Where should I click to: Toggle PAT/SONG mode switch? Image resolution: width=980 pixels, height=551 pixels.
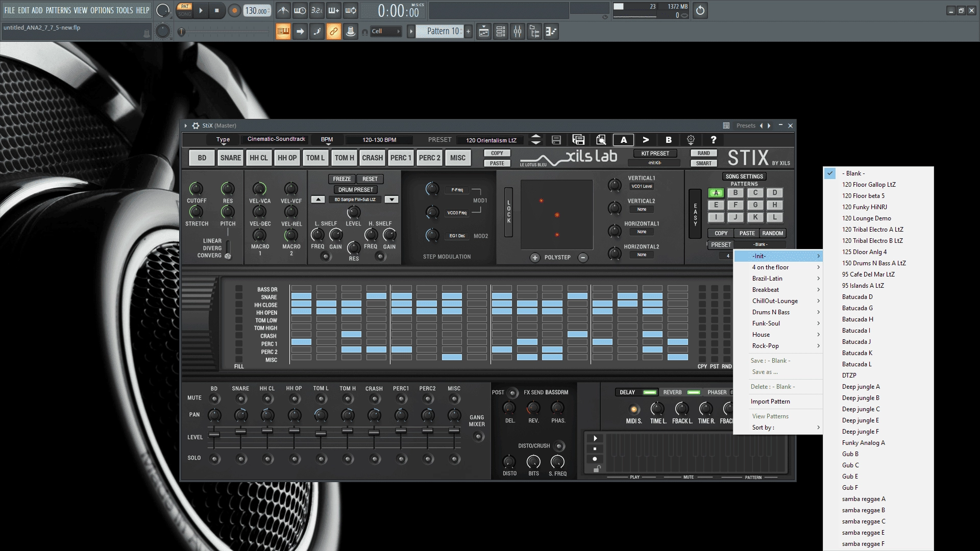coord(185,10)
